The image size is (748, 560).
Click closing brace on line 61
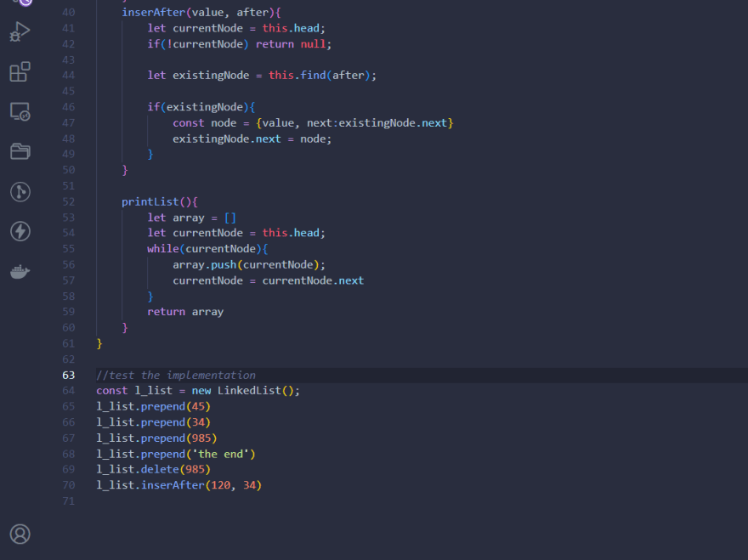99,343
